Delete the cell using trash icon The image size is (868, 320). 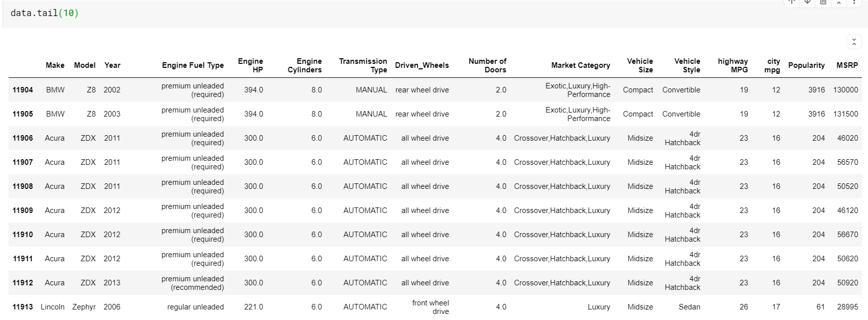click(x=823, y=2)
